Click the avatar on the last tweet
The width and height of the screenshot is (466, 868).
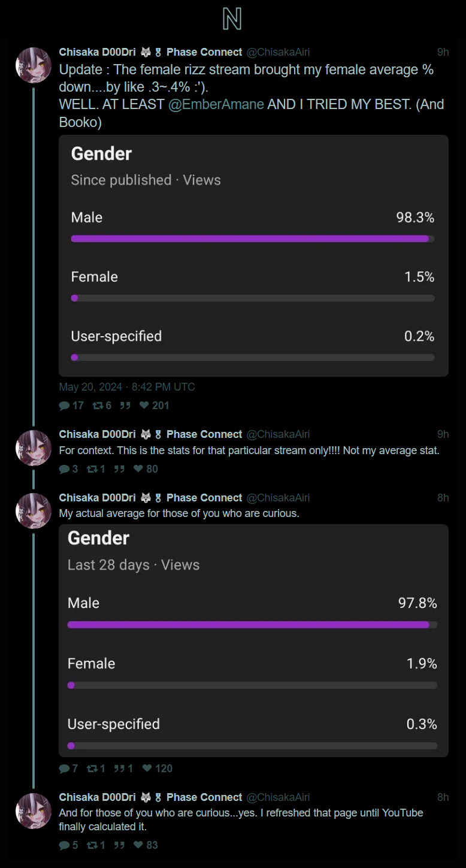click(x=34, y=811)
